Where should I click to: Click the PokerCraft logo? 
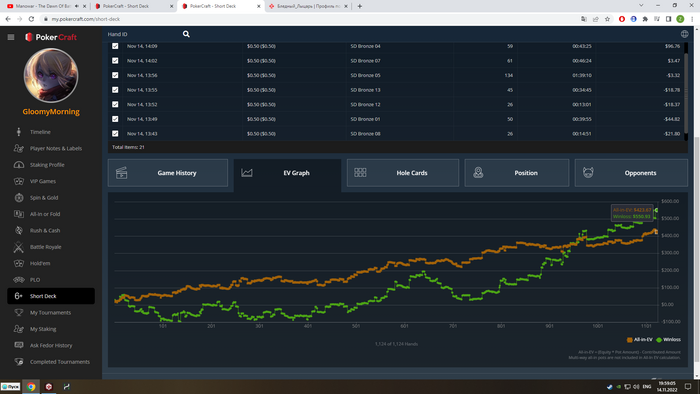tap(51, 37)
